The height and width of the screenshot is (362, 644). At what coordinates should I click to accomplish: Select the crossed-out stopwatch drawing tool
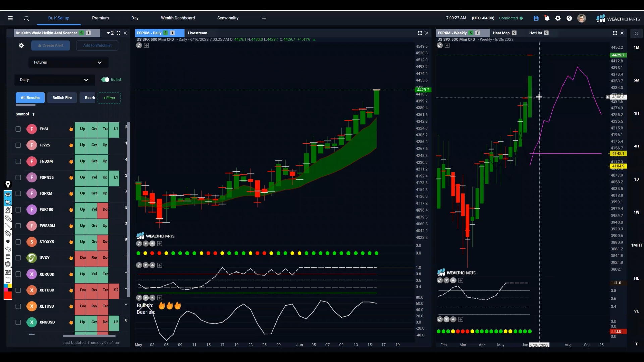pyautogui.click(x=8, y=210)
